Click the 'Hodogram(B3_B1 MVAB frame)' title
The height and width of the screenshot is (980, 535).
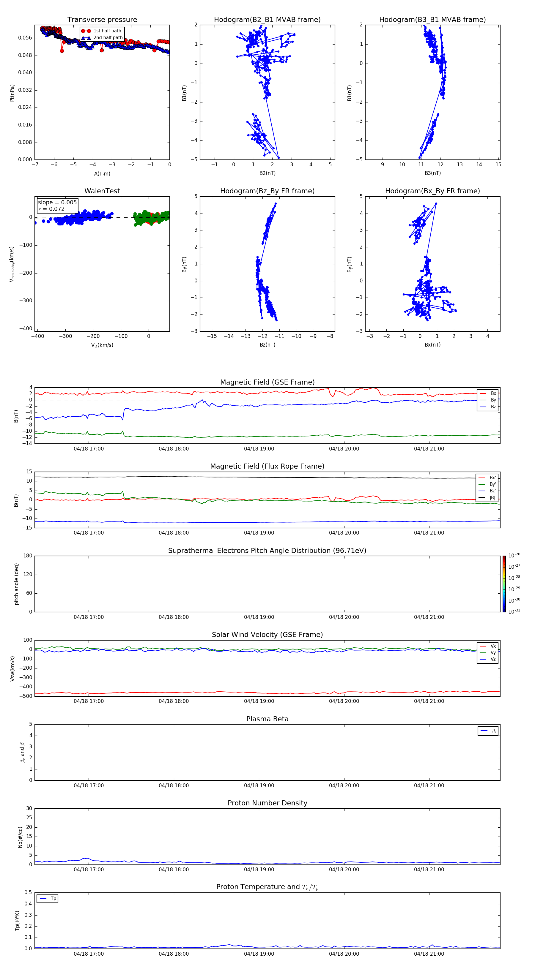pos(432,20)
